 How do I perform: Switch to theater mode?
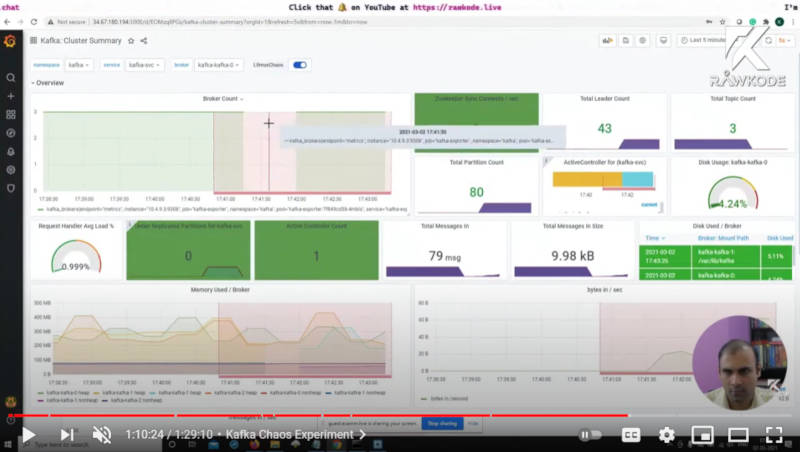[738, 435]
